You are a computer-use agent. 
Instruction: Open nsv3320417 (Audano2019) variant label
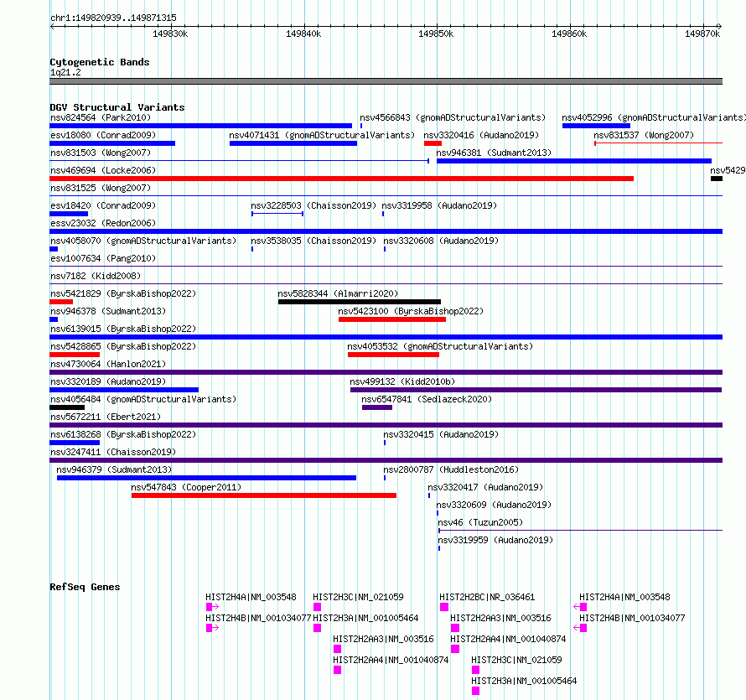tap(485, 487)
